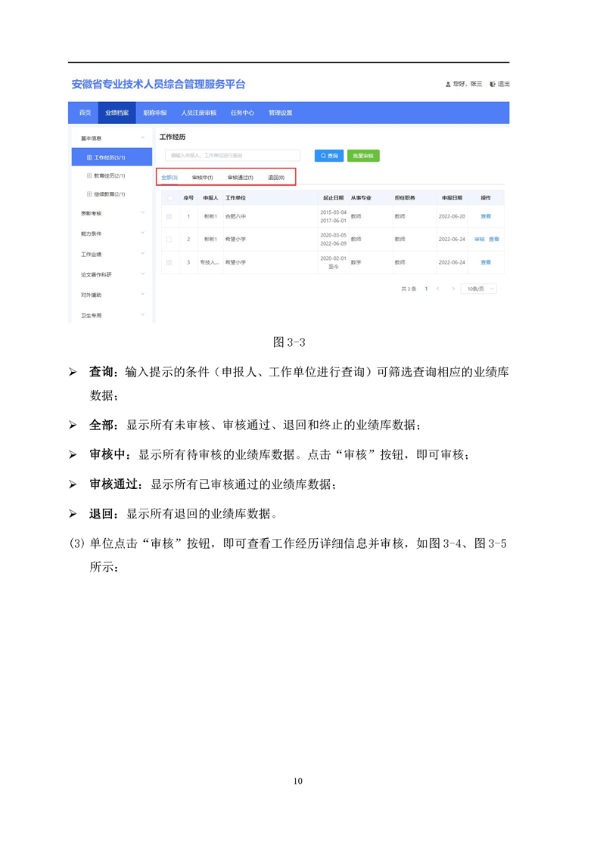This screenshot has height=848, width=600.
Task: Expand the 年度考核 sidebar section
Action: (x=143, y=213)
